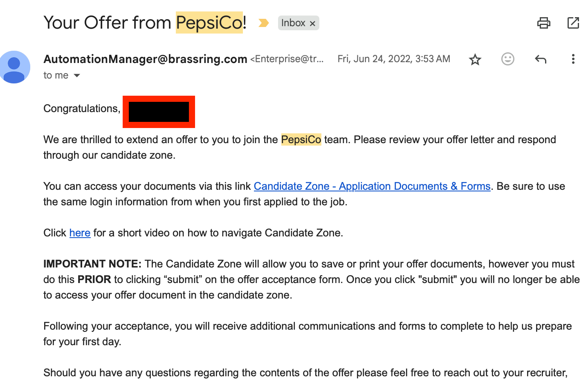Click the bold "IMPORTANT NOTE:" text
The image size is (588, 382).
click(92, 264)
